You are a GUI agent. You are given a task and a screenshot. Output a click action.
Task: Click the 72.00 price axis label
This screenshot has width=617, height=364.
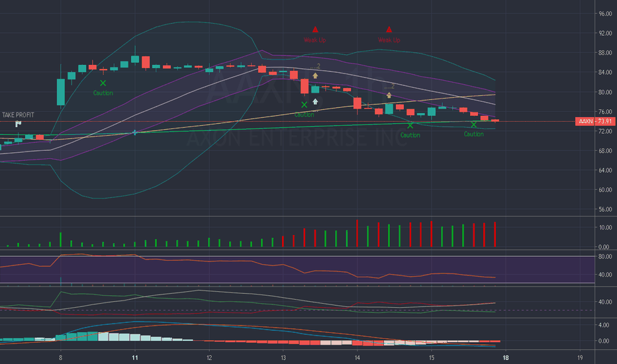(x=605, y=131)
